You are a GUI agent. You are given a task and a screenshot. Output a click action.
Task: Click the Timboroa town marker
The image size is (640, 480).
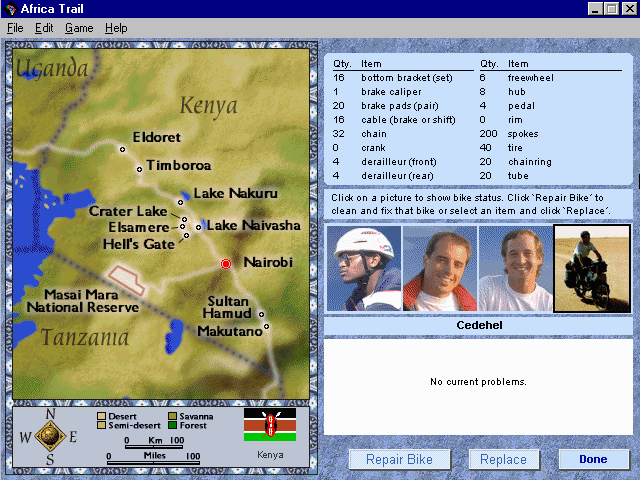click(x=139, y=169)
